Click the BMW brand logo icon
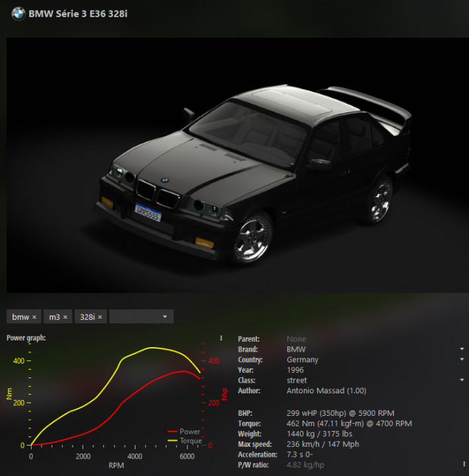Screen dimensions: 469x476 point(18,14)
